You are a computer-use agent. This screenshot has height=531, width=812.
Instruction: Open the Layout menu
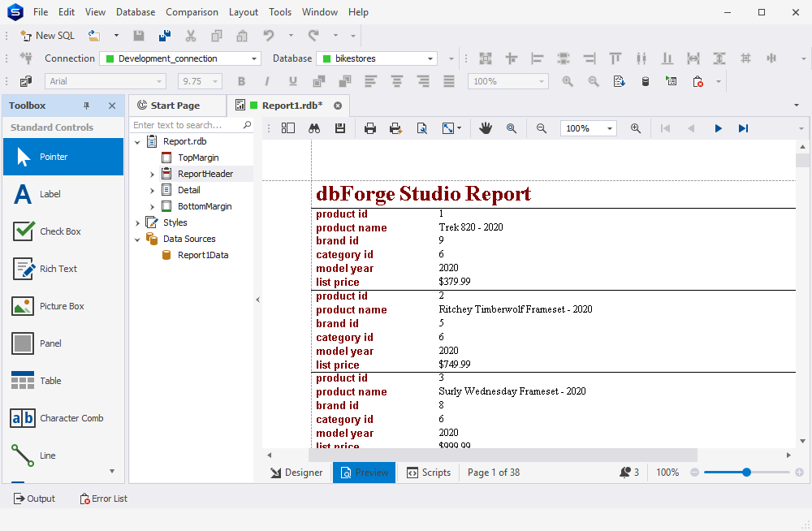243,12
